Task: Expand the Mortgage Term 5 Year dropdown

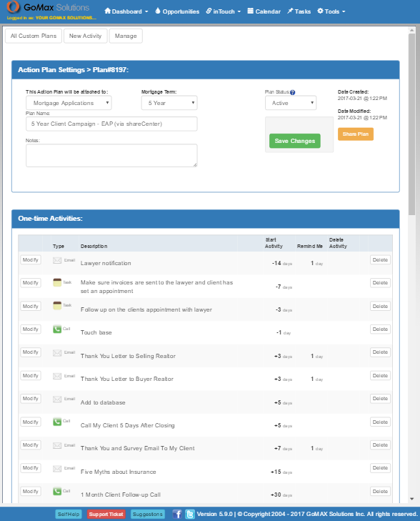Action: (x=169, y=103)
